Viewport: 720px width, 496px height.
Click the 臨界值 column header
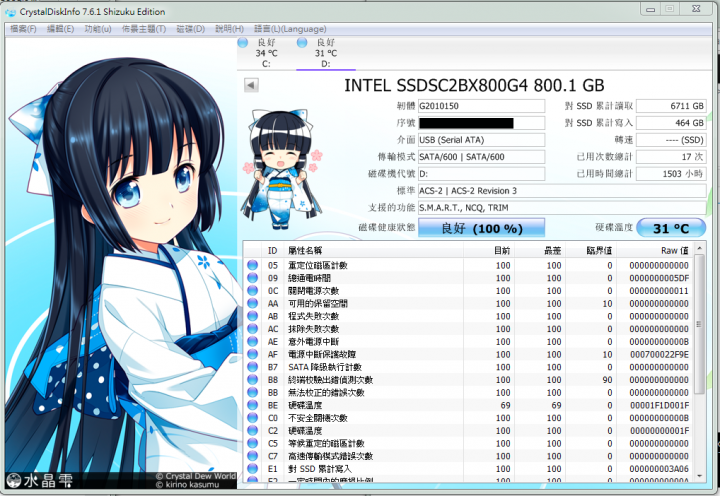[x=591, y=250]
